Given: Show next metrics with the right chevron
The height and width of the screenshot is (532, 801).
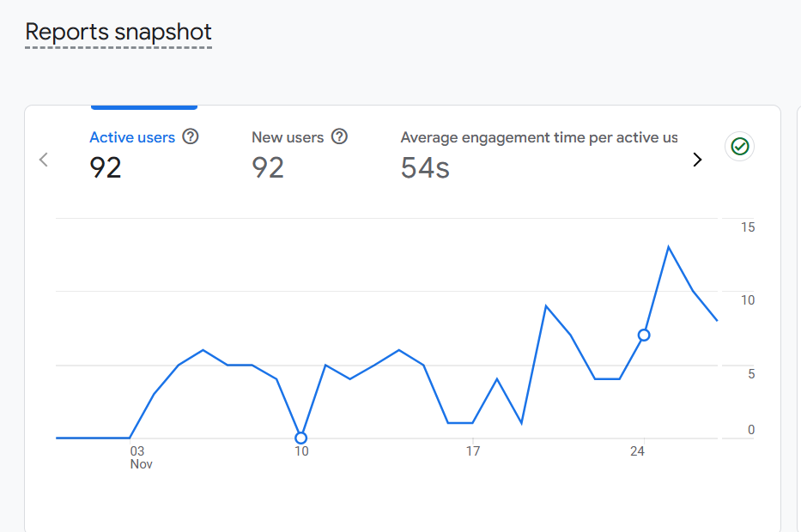Looking at the screenshot, I should point(697,160).
